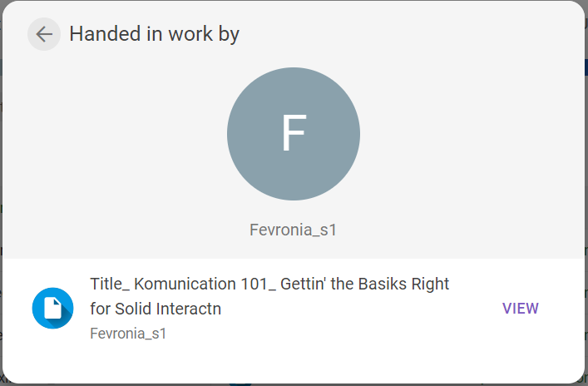This screenshot has width=588, height=386.
Task: Open the blue document file icon
Action: point(53,308)
